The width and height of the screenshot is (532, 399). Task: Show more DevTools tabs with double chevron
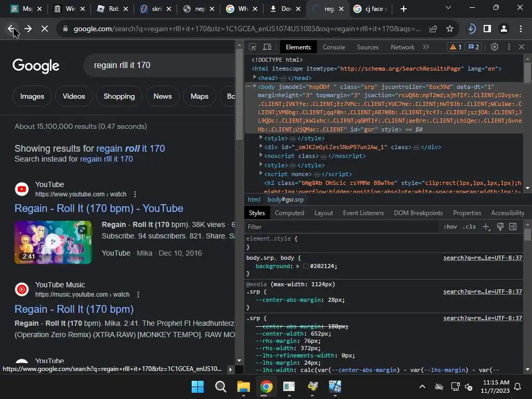426,47
